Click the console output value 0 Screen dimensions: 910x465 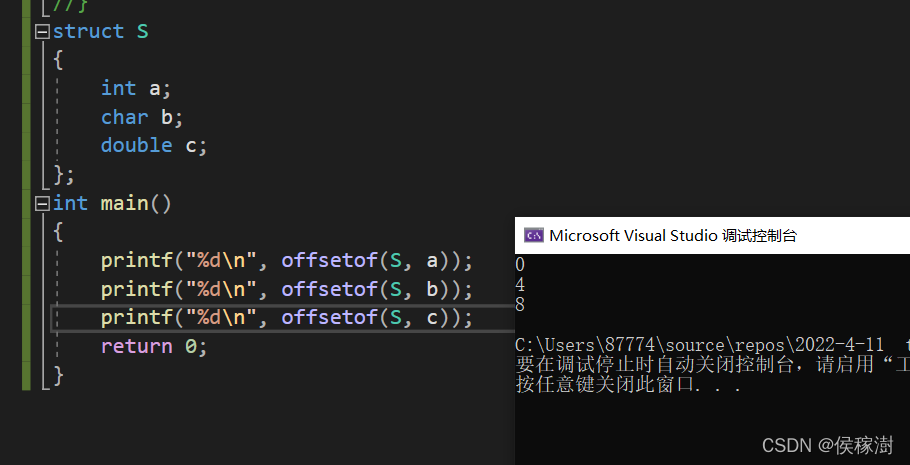tap(520, 265)
